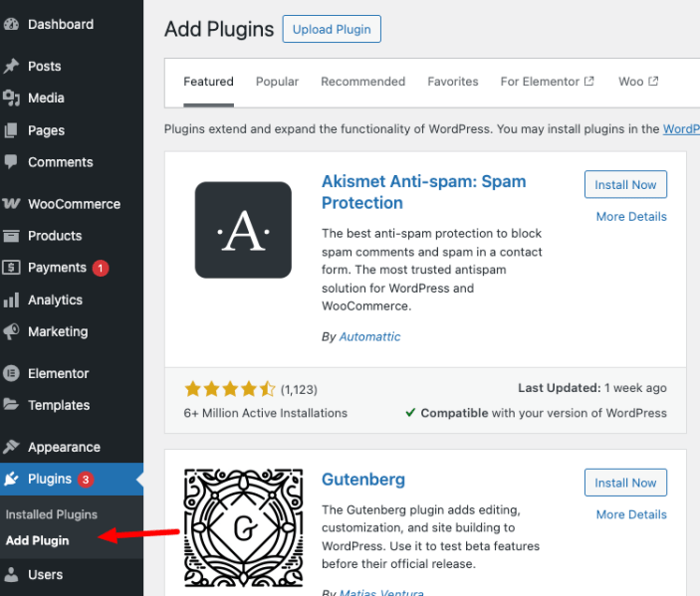Click the Dashboard gauge icon
Viewport: 700px width, 596px height.
12,24
